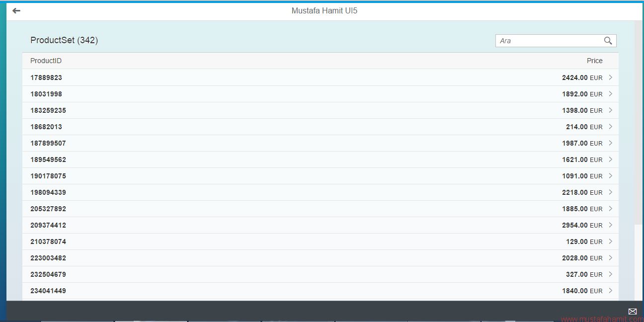
Task: Click the 2028.00 price value
Action: tap(575, 258)
